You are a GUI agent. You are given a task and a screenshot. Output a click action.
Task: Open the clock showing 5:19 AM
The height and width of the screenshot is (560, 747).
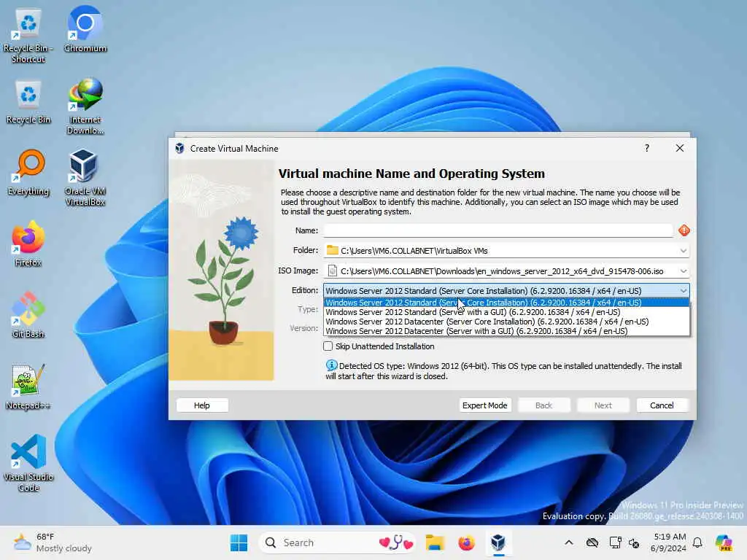pyautogui.click(x=670, y=542)
